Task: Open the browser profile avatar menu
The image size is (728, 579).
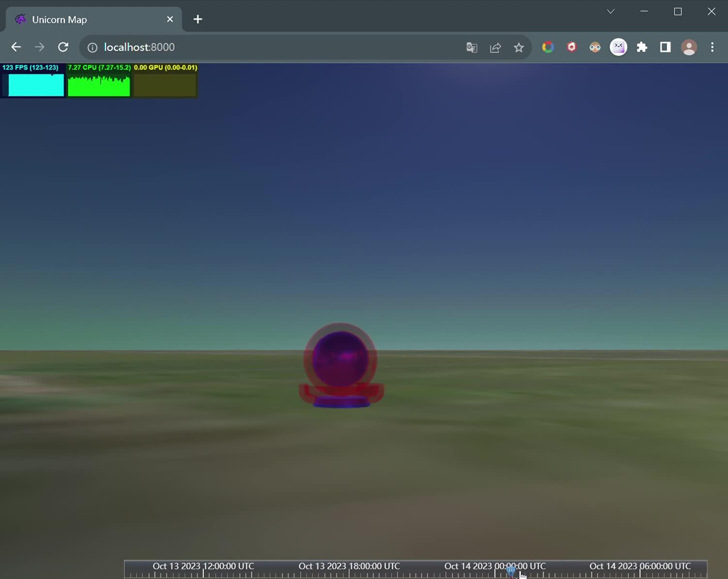Action: pyautogui.click(x=689, y=47)
